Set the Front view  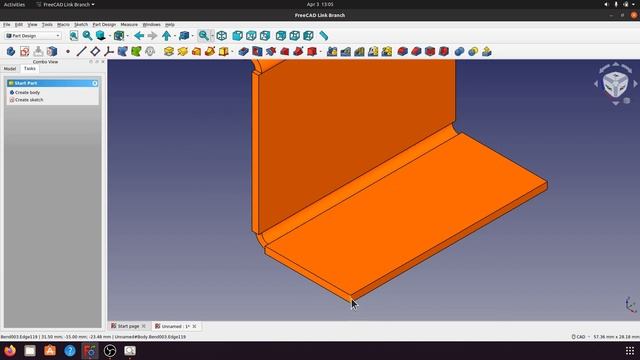(237, 36)
